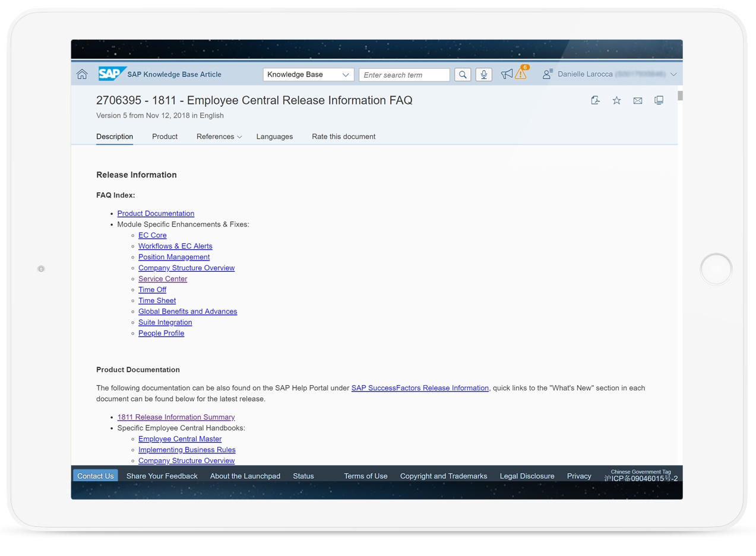Open Copyright and Trademarks footer link
The width and height of the screenshot is (756, 556).
[444, 476]
